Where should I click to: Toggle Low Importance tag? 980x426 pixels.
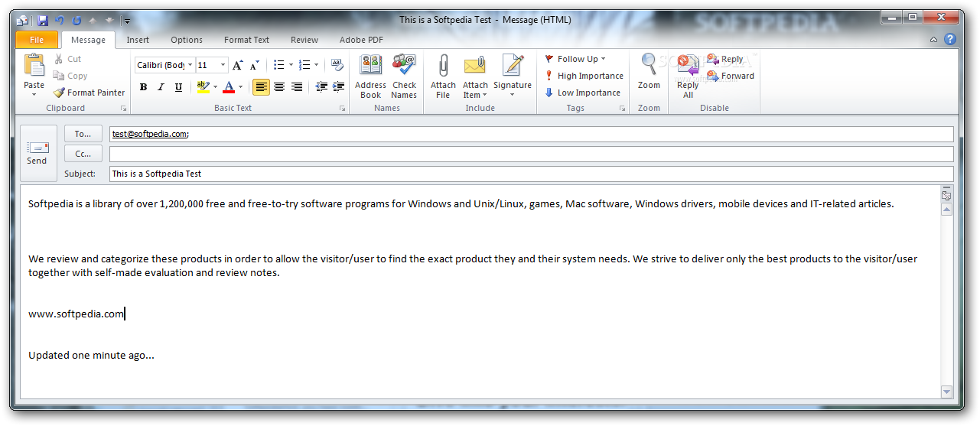point(582,93)
